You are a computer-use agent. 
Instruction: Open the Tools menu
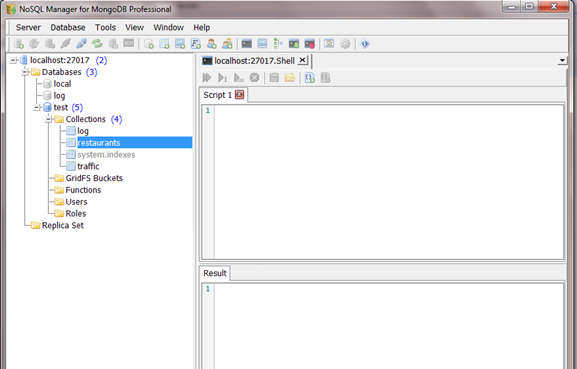pyautogui.click(x=105, y=28)
